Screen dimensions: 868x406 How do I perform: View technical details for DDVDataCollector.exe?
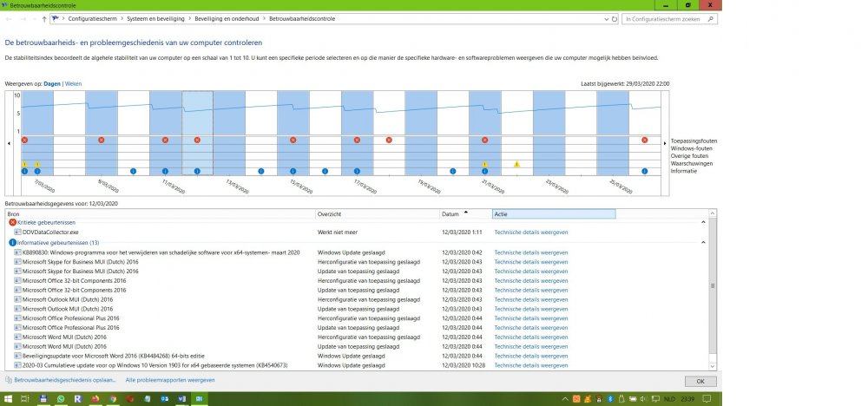(530, 232)
